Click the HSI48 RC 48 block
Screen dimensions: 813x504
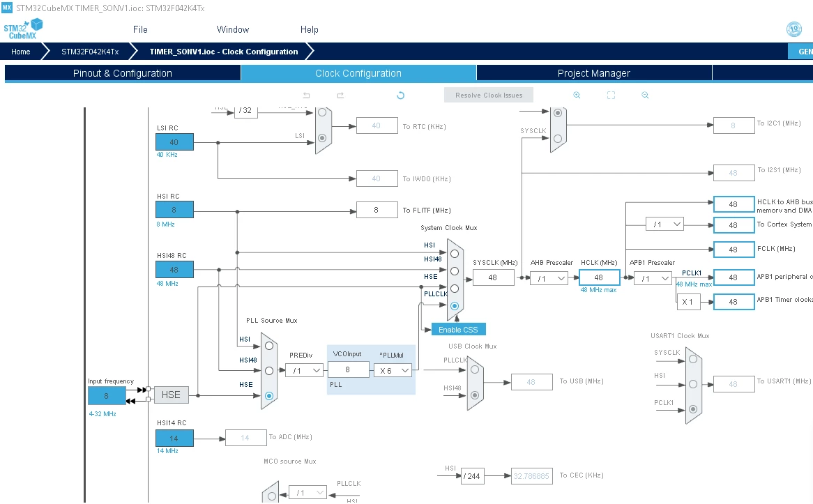coord(175,270)
